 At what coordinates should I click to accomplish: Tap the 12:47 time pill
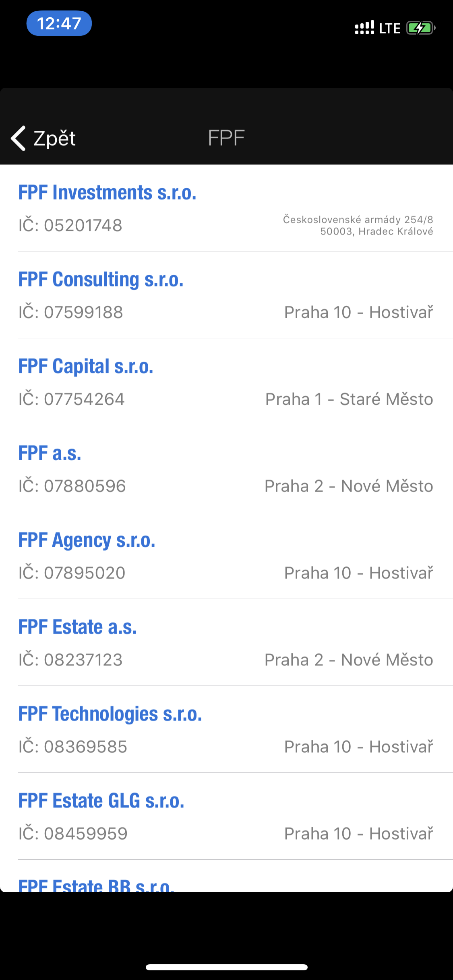[x=59, y=23]
